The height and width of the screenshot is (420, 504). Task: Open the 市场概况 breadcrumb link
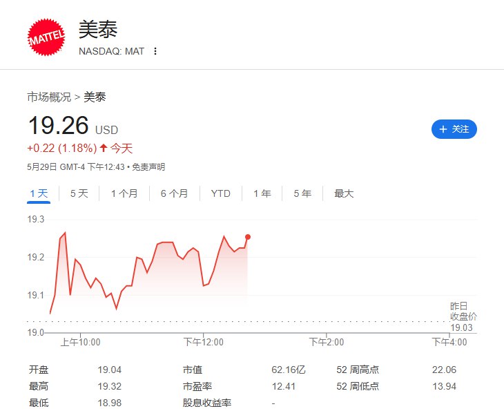pyautogui.click(x=49, y=97)
